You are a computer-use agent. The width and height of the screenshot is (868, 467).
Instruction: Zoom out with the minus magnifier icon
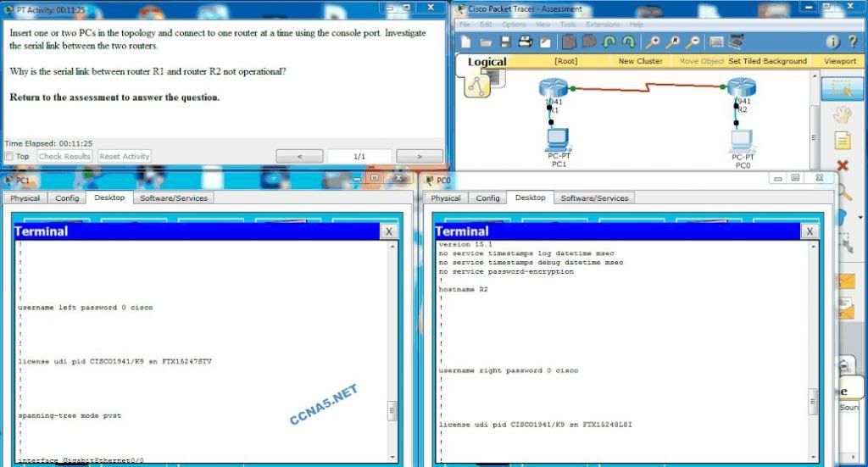[693, 42]
